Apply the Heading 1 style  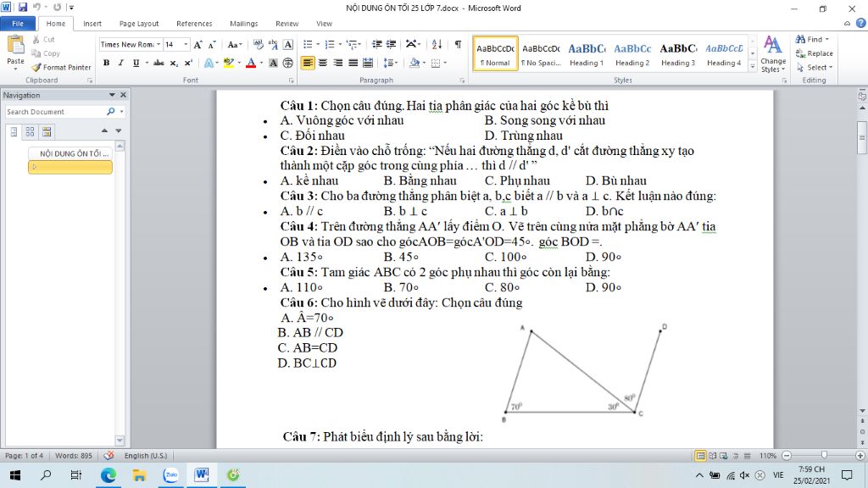pyautogui.click(x=587, y=53)
